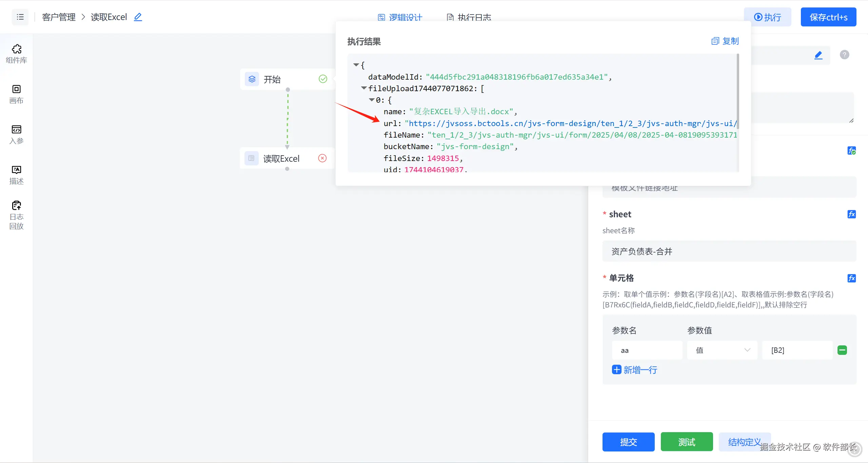Viewport: 868px width, 463px height.
Task: Collapse the root JSON object triangle
Action: click(356, 65)
